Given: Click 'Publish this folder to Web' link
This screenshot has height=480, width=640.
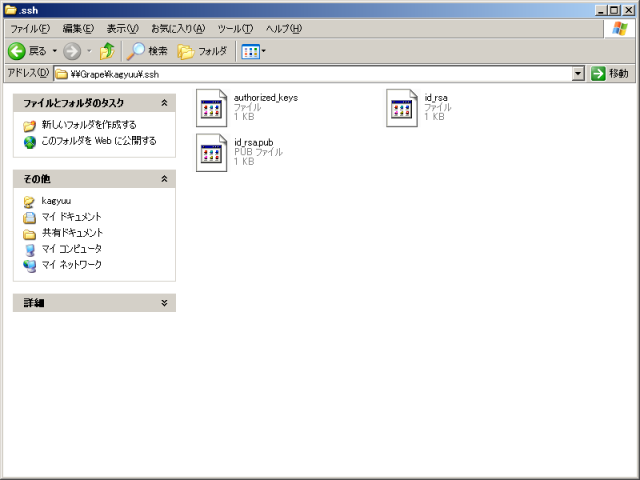Looking at the screenshot, I should 98,141.
